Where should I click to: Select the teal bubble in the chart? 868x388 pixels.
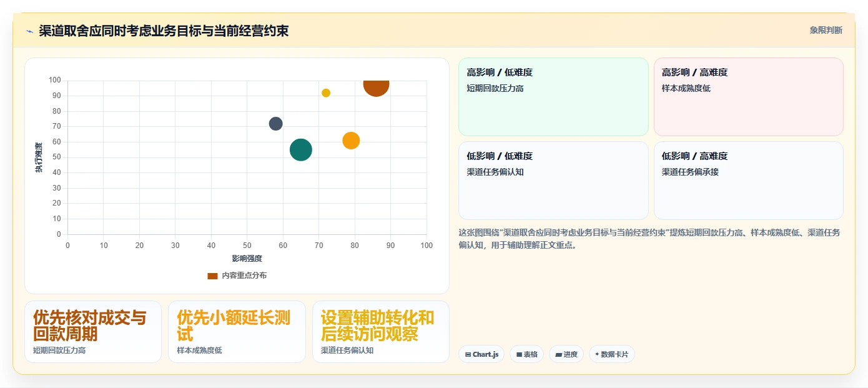tap(301, 149)
